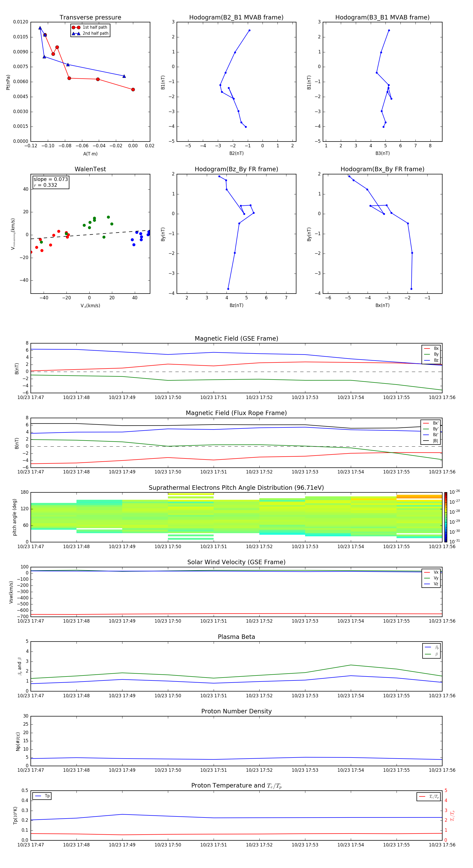
Task: Click the 'pitch angle (deg)' axis label
Action: click(14, 517)
